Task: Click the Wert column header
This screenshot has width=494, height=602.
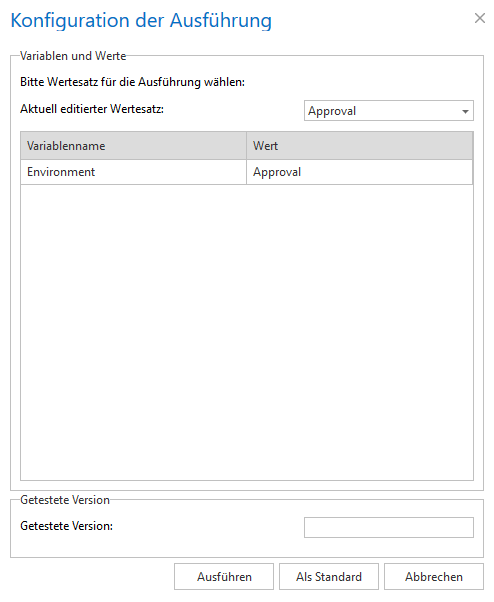Action: (x=360, y=146)
